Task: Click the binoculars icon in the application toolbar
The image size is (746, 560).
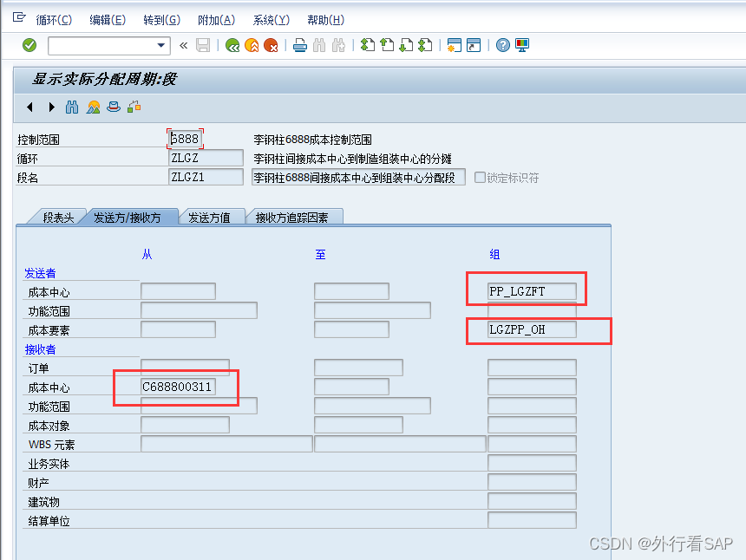Action: pos(72,107)
